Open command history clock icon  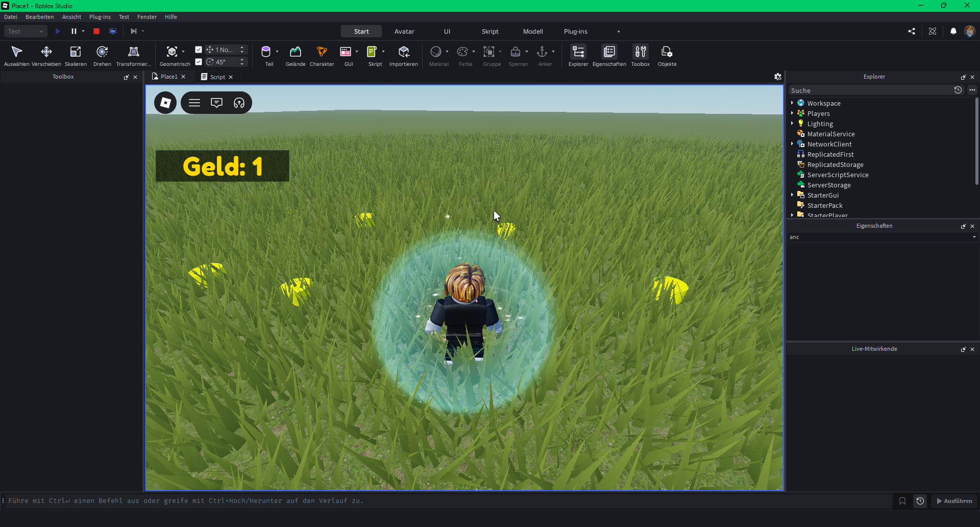point(920,501)
